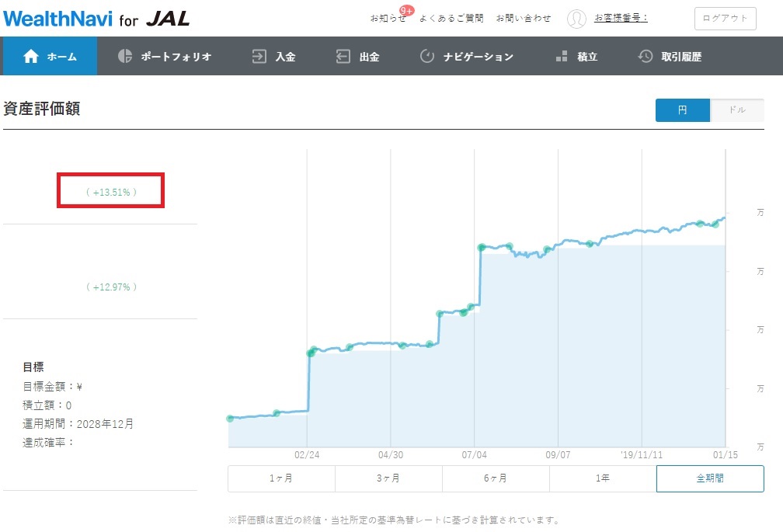
Task: Keep currency display set to 円
Action: (682, 110)
